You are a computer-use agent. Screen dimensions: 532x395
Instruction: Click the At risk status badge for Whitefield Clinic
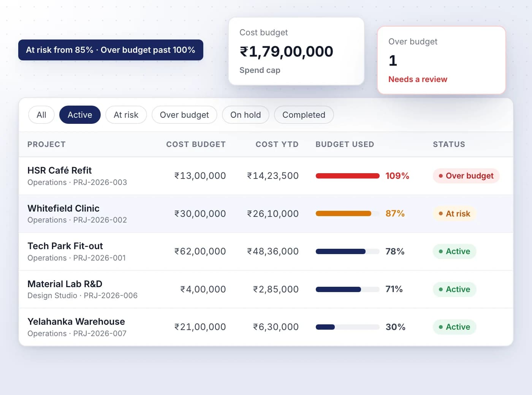[454, 213]
